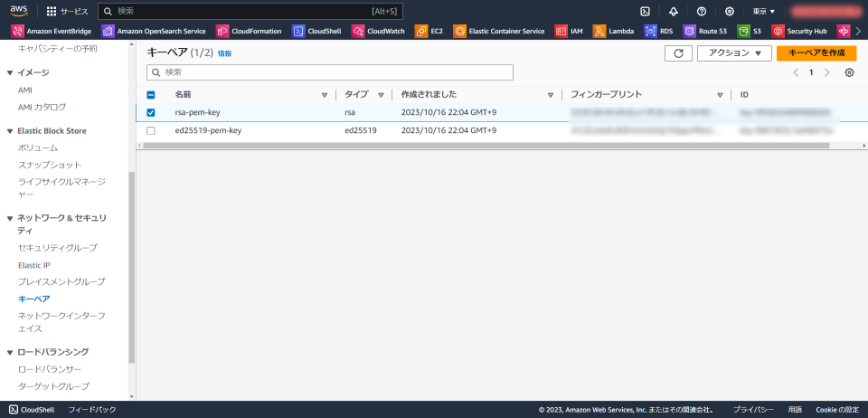868x418 pixels.
Task: Click the AWS logo home icon
Action: click(18, 11)
